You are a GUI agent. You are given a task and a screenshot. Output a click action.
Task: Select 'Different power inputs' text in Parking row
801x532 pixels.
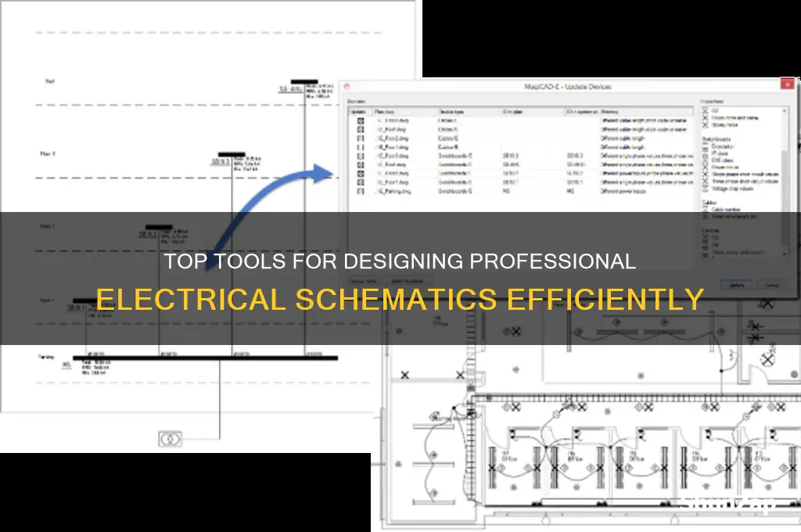623,191
